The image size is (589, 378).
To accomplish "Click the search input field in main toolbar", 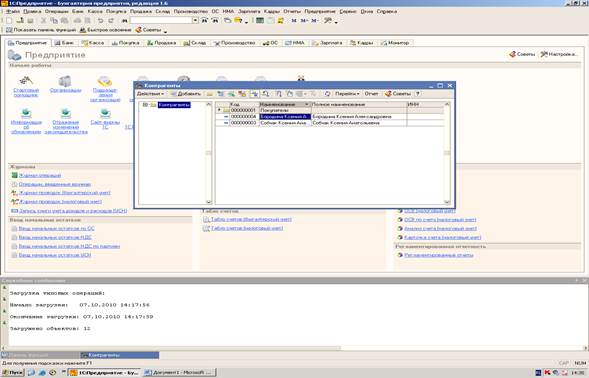I will [x=161, y=20].
